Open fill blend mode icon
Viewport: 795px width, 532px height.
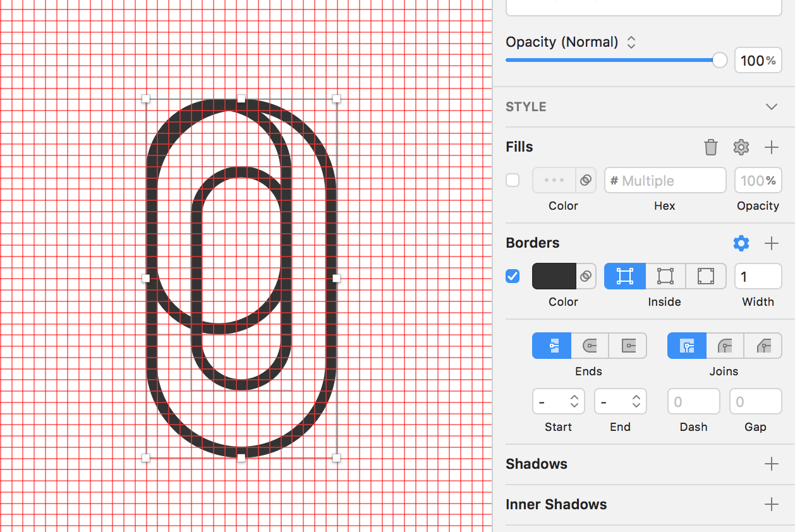[586, 180]
